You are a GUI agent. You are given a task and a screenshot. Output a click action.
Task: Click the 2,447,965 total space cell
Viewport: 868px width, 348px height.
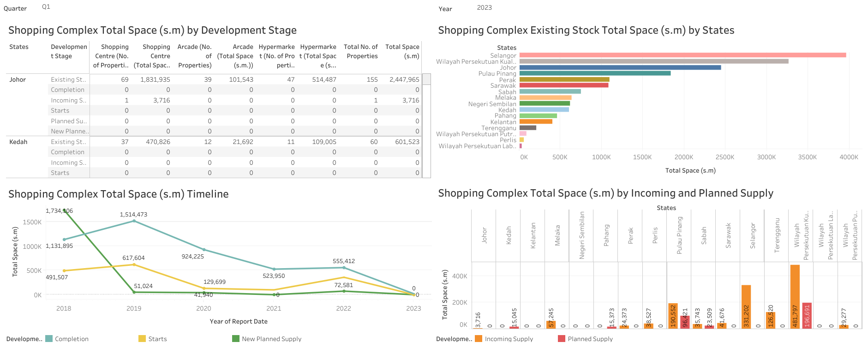[x=404, y=79]
